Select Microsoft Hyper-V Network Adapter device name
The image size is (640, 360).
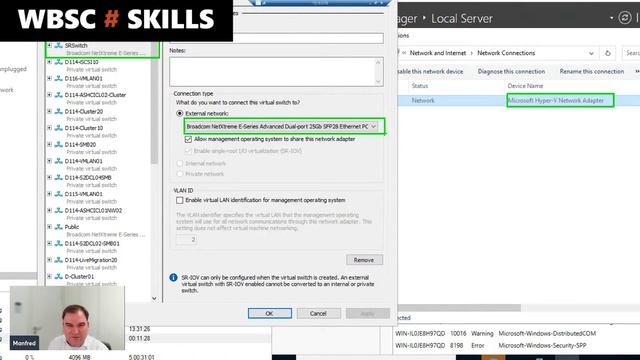pyautogui.click(x=556, y=100)
